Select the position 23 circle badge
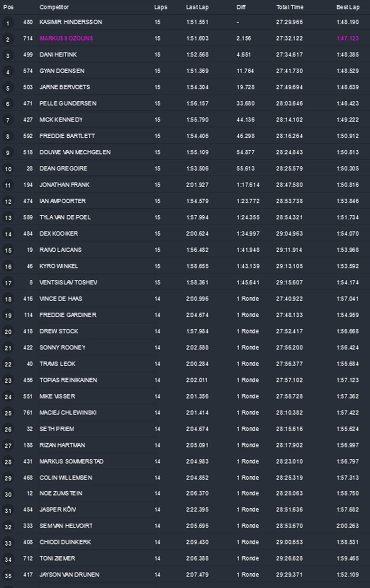Image resolution: width=370 pixels, height=588 pixels. (8, 381)
